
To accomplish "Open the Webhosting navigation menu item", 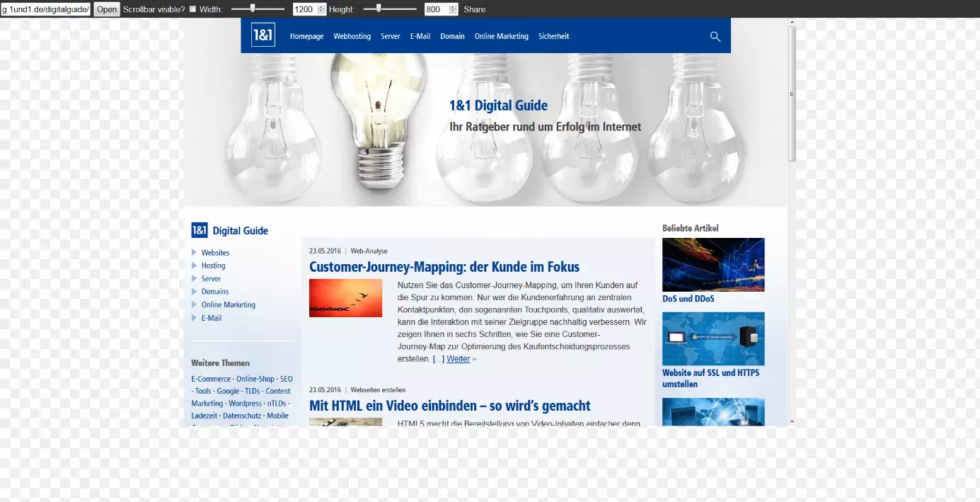I will 352,37.
